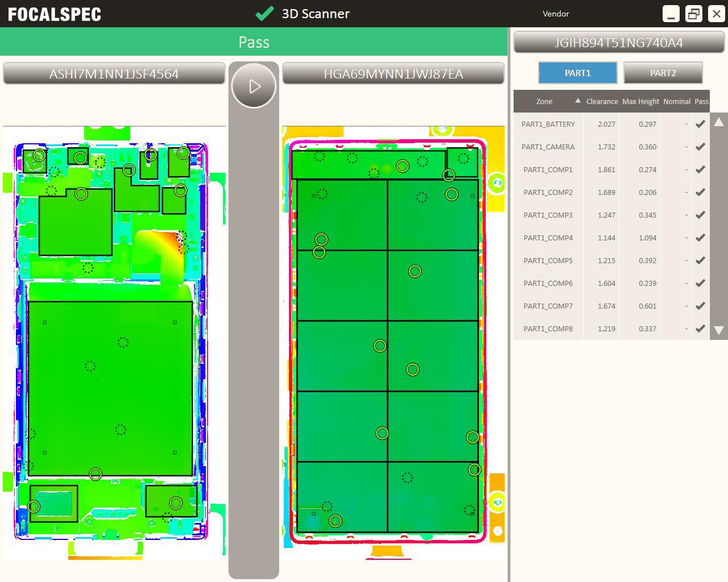Click the PART1_COMP8 pass checkmark

[x=701, y=329]
